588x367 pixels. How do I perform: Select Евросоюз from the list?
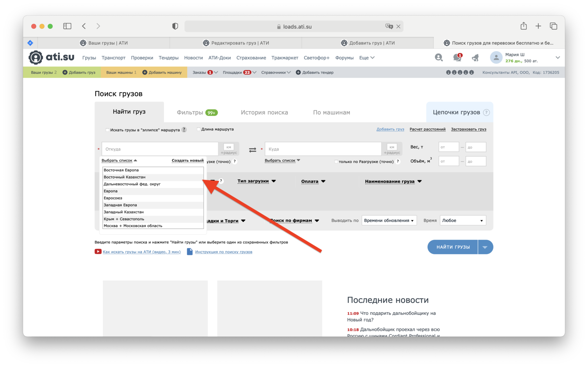click(153, 198)
